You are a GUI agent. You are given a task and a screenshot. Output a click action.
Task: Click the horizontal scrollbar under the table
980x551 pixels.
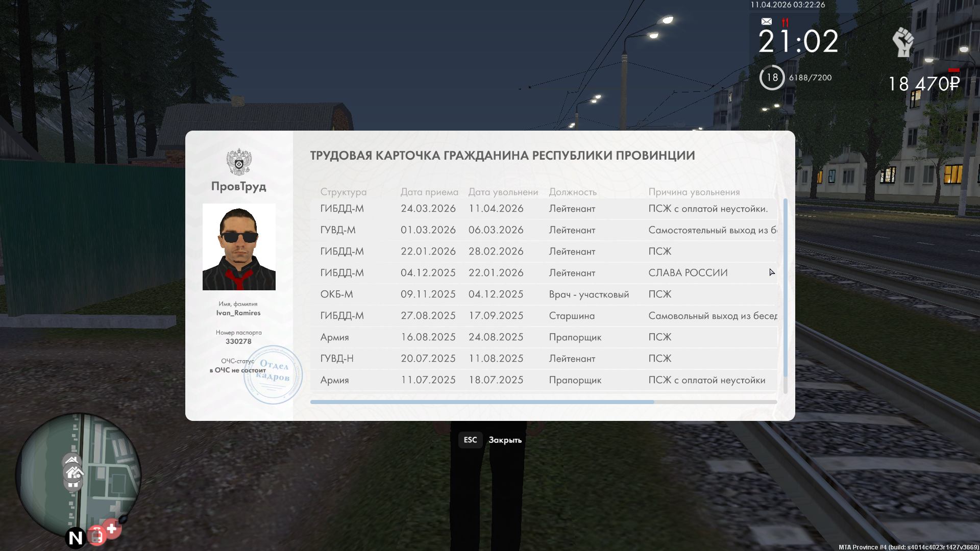pyautogui.click(x=482, y=402)
